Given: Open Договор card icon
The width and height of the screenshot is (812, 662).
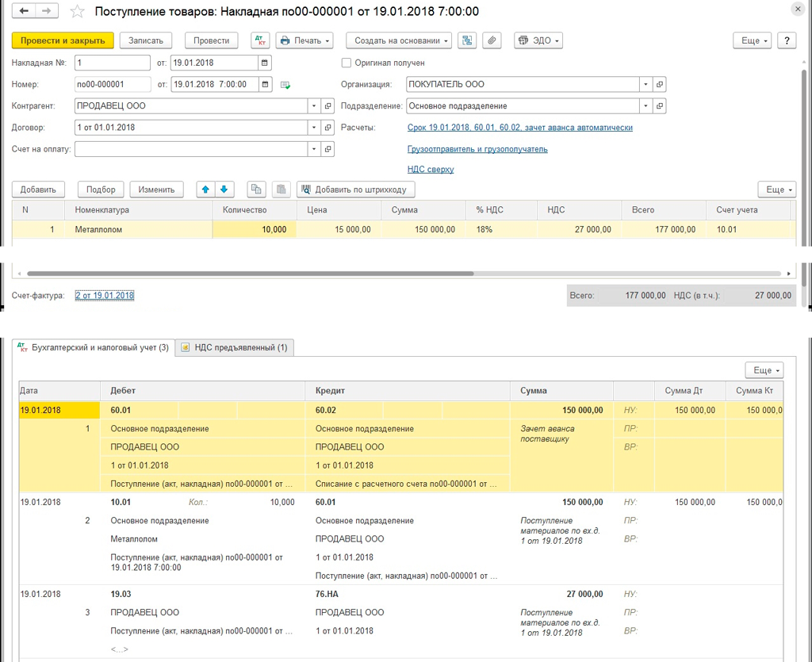Looking at the screenshot, I should [x=327, y=128].
